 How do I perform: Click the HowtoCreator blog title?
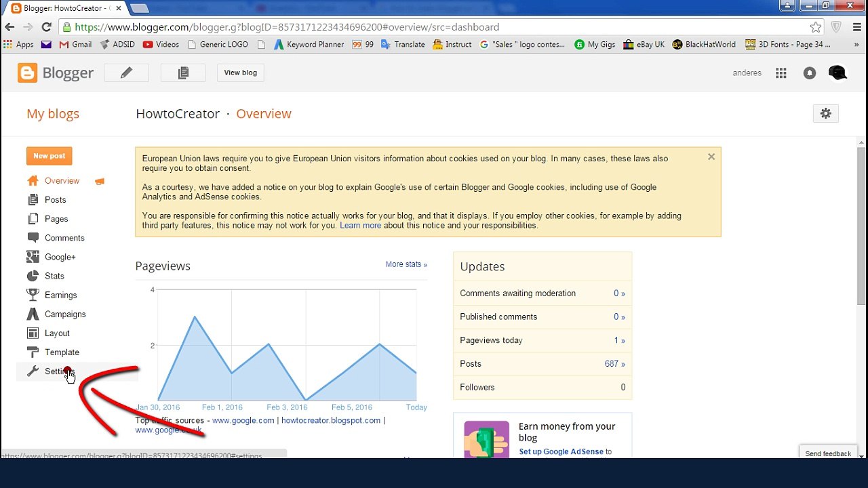pos(178,114)
